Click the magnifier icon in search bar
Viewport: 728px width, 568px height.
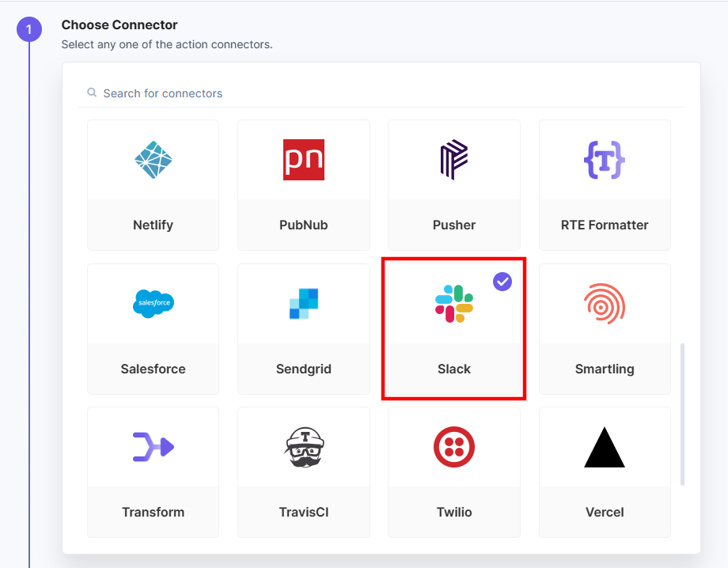pyautogui.click(x=92, y=93)
